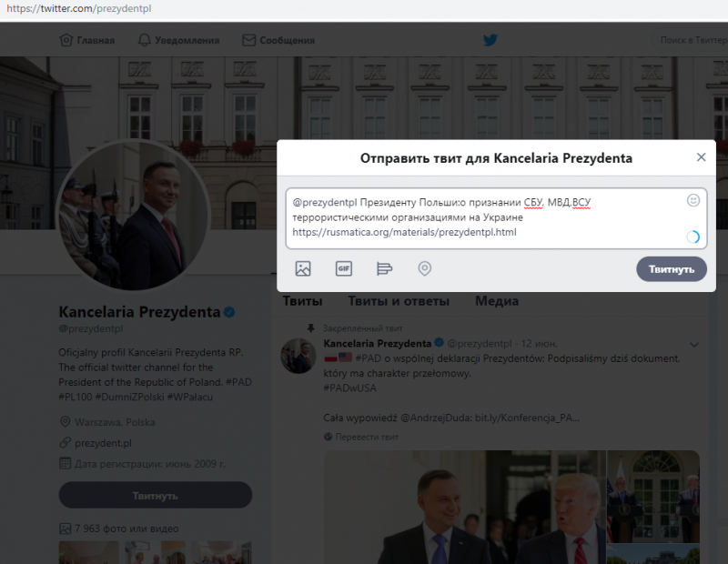Add location to the tweet

point(424,268)
